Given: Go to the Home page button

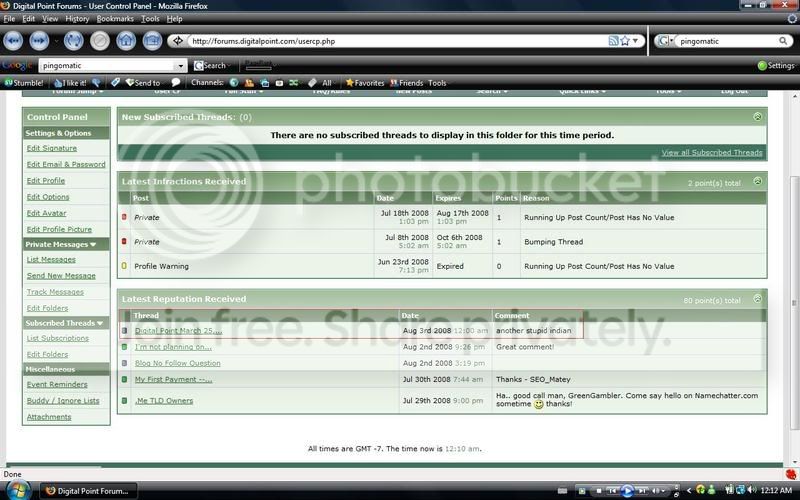Looking at the screenshot, I should pos(126,41).
